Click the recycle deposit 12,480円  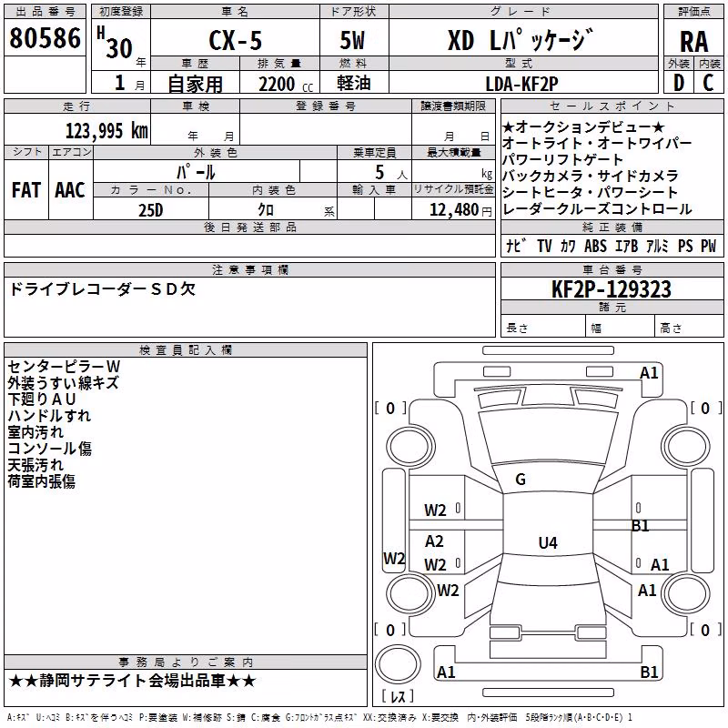460,210
